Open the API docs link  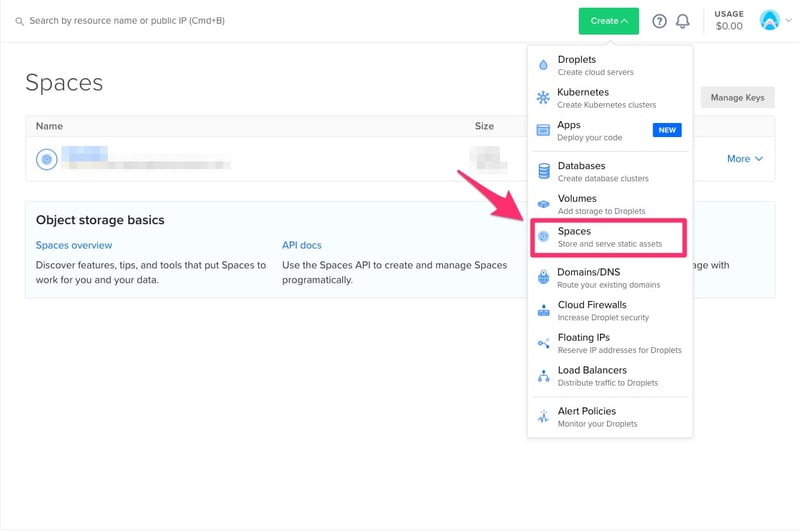(302, 245)
